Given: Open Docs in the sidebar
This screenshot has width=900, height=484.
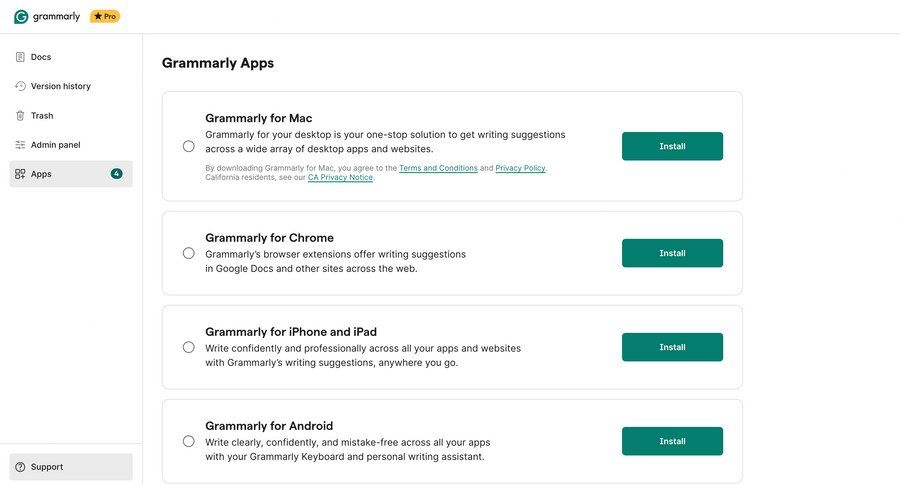Looking at the screenshot, I should point(71,57).
